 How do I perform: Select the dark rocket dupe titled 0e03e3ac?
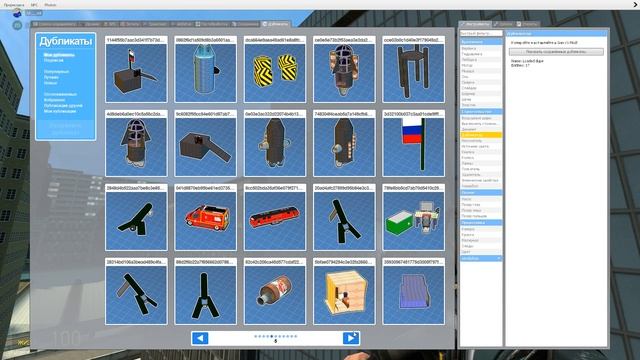tap(275, 143)
